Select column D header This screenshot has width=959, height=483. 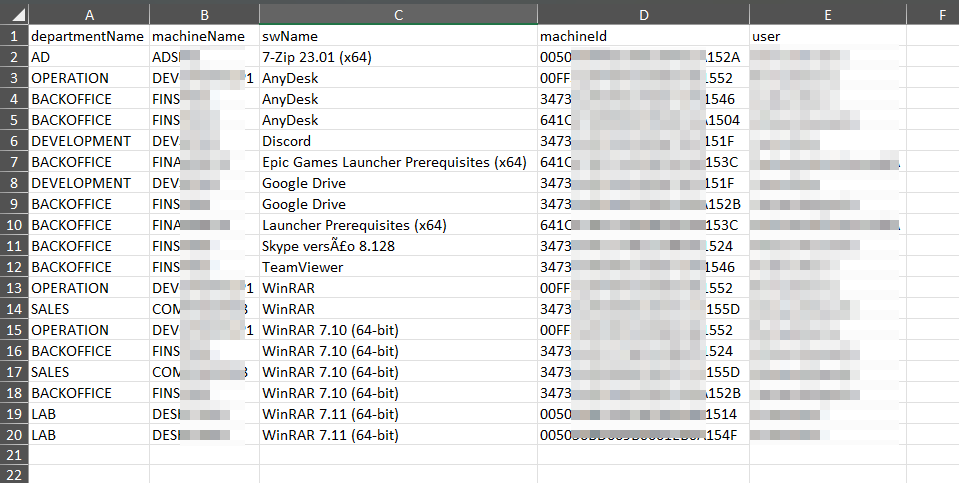[x=643, y=14]
